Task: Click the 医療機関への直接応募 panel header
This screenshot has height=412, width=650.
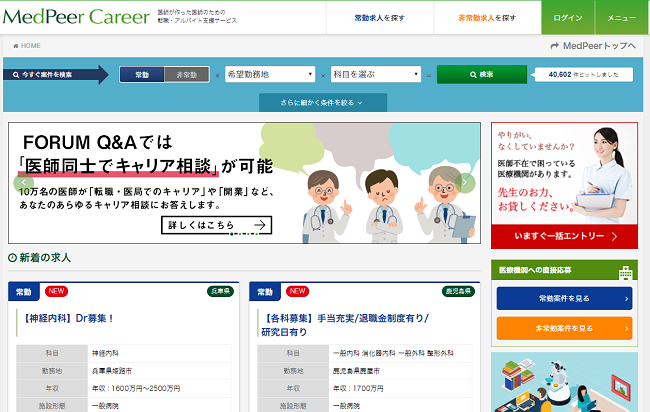Action: pos(564,270)
